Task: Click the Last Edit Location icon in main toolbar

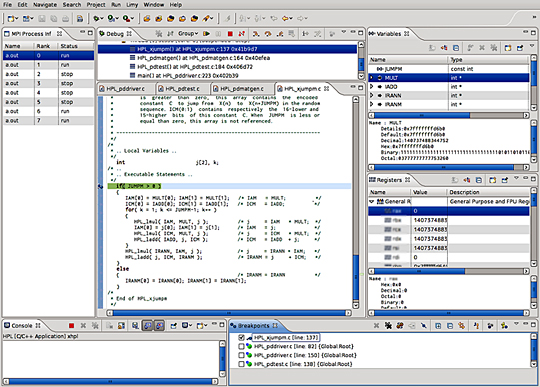Action: point(274,18)
